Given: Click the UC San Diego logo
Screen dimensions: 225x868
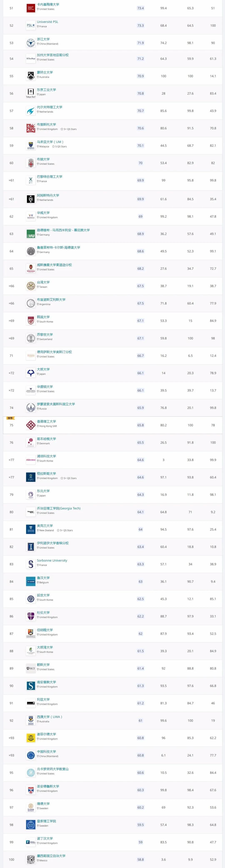Looking at the screenshot, I should tap(31, 59).
